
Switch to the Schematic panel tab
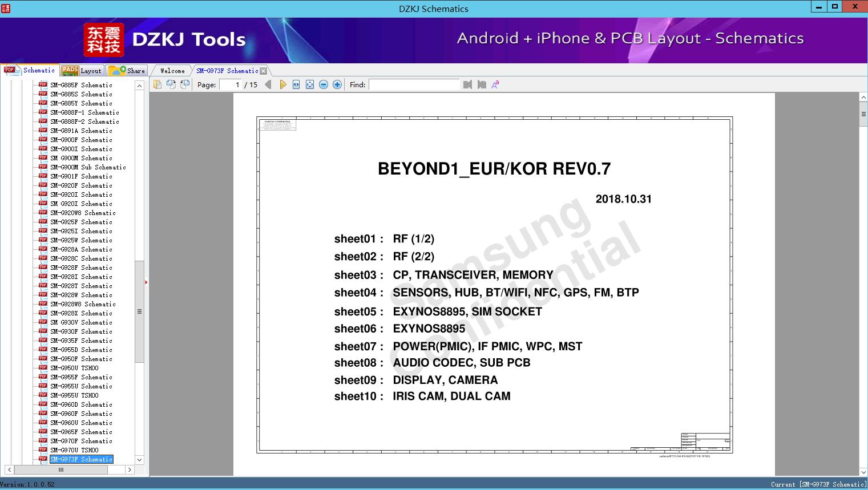[30, 70]
